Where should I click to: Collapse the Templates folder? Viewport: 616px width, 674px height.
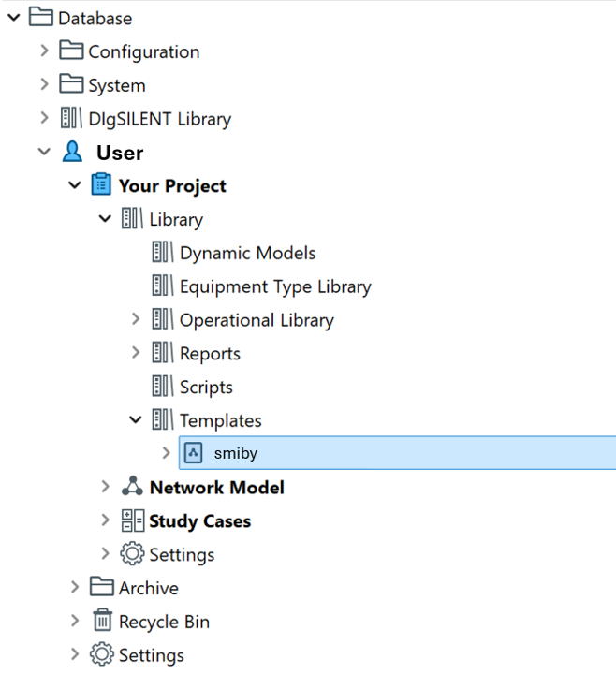pyautogui.click(x=136, y=420)
